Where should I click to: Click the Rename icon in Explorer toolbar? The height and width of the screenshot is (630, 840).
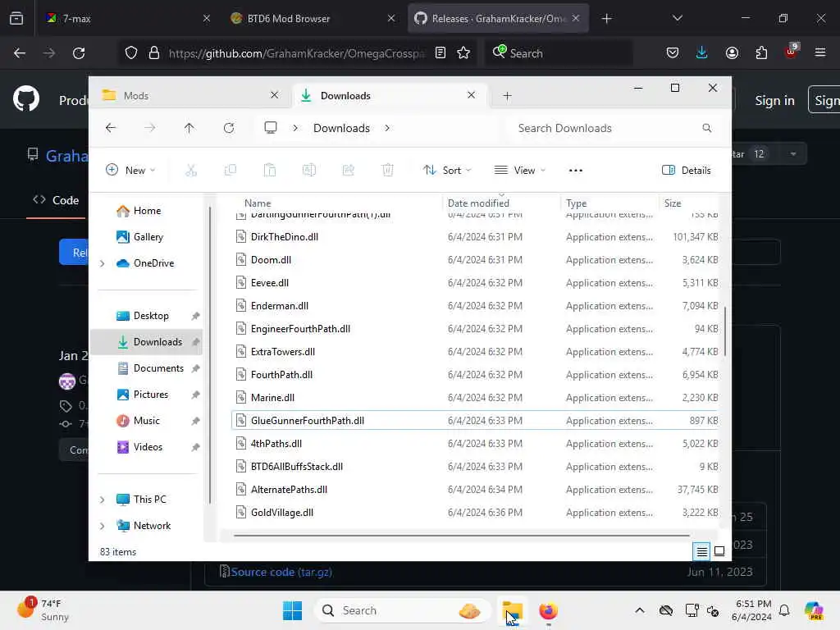[x=309, y=171]
